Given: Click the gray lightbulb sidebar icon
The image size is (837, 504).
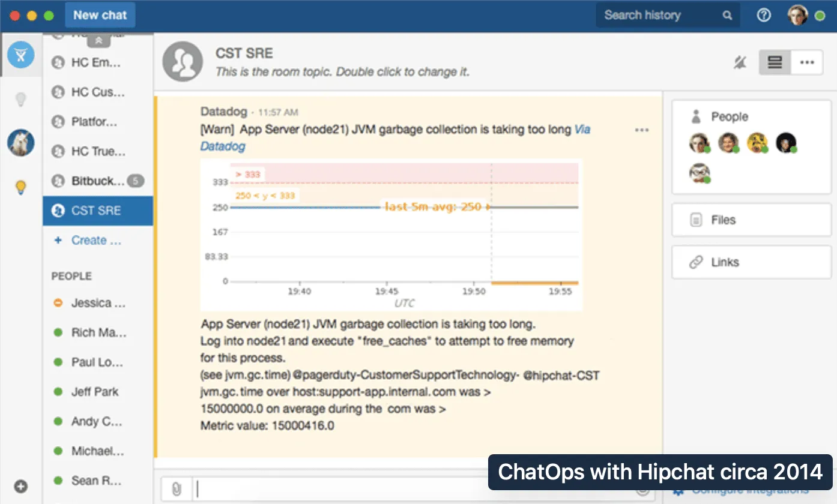Looking at the screenshot, I should click(x=21, y=100).
